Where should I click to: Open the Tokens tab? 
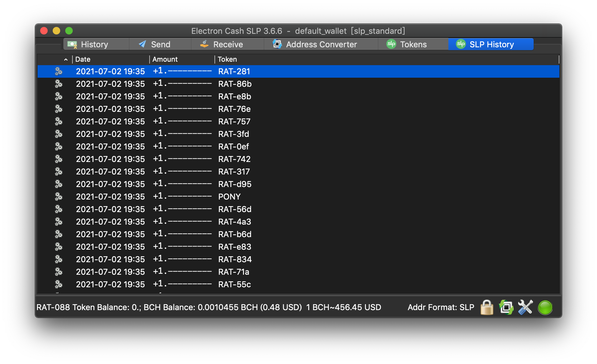(413, 44)
